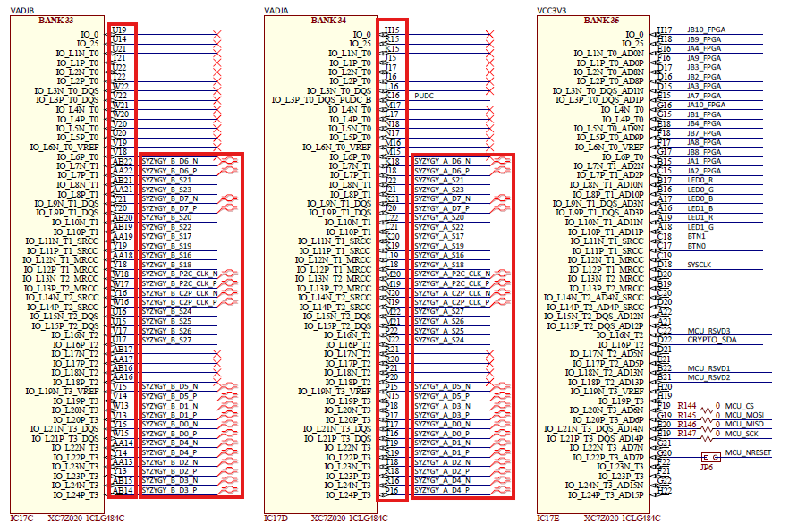Select pin name IO_L1N_T0_AD0N
Image resolution: width=789 pixels, height=532 pixels.
click(x=609, y=54)
